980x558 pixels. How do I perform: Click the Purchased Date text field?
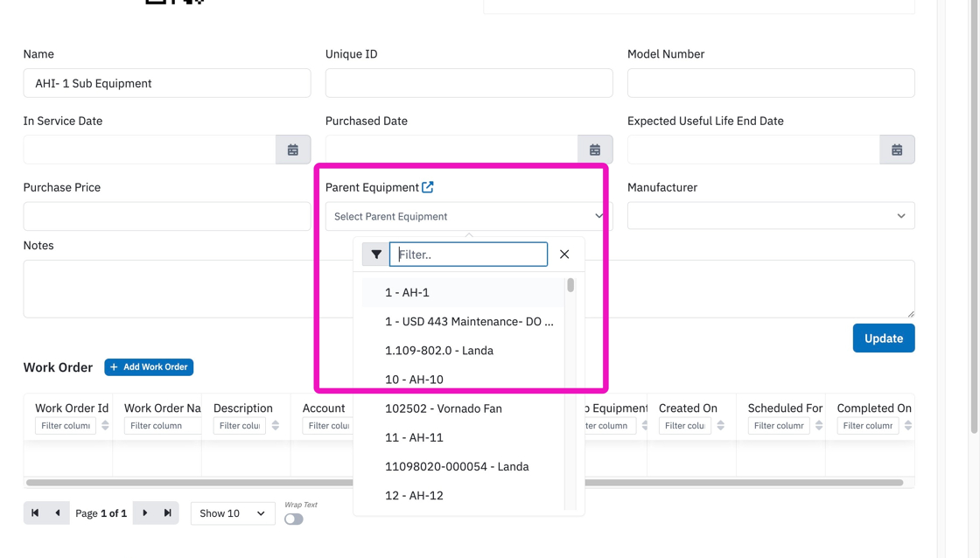tap(451, 150)
